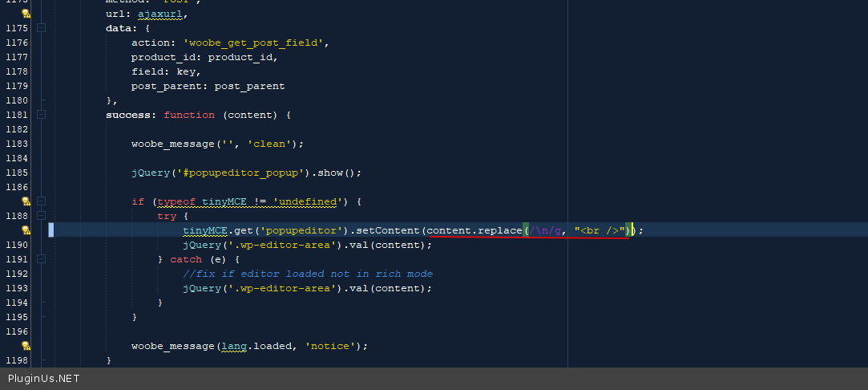Screen dimensions: 868x390
Task: Click the lightbulb beside the lang.loaded line
Action: tap(26, 346)
